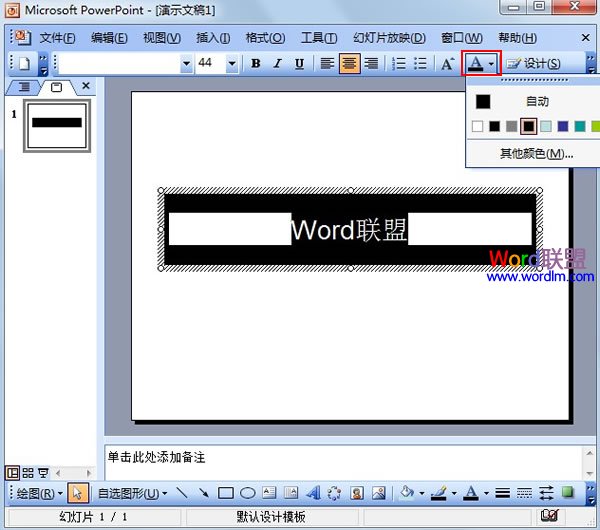Open the 文件(F) menu
The height and width of the screenshot is (530, 600).
(57, 38)
